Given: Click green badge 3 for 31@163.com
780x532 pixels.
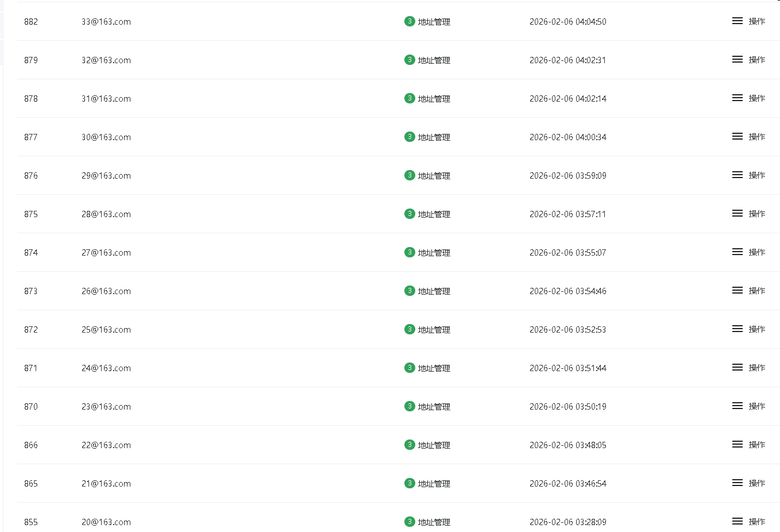Looking at the screenshot, I should coord(410,98).
